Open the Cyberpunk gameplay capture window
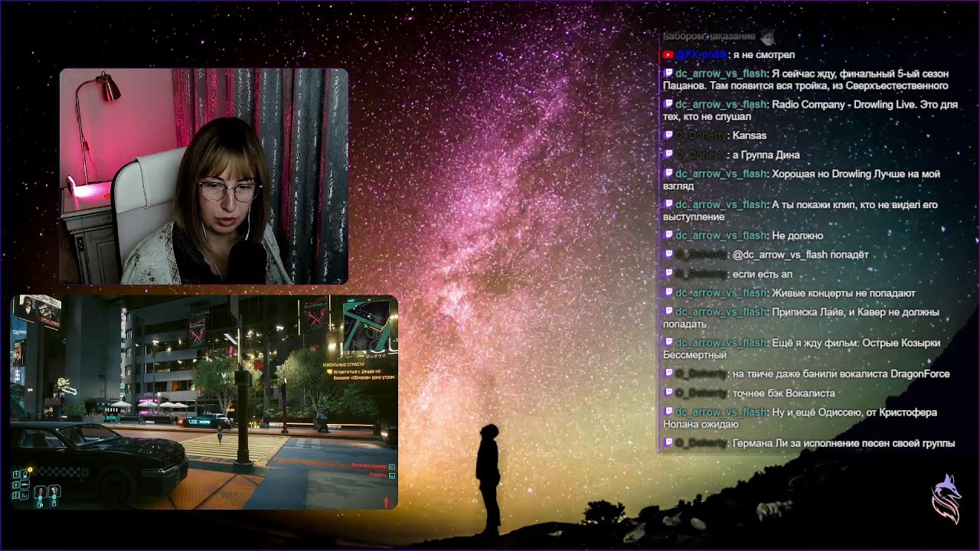This screenshot has width=980, height=551. pyautogui.click(x=204, y=403)
